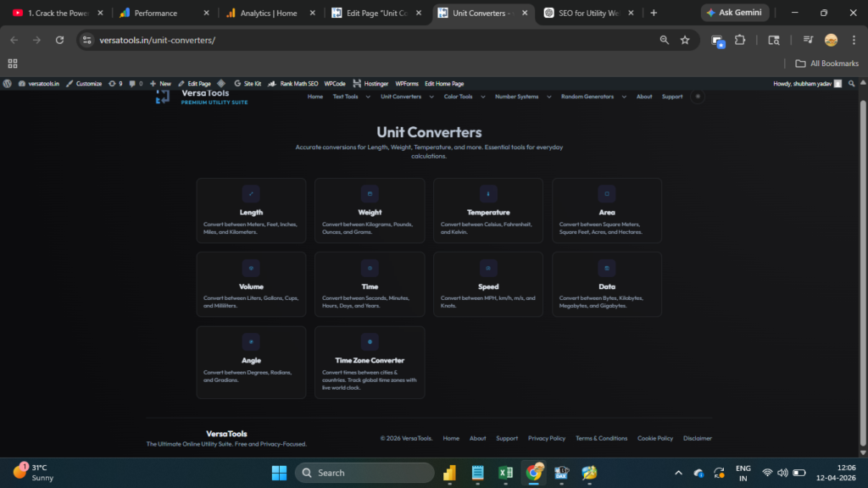
Task: Open WPCode in admin bar
Action: (334, 84)
